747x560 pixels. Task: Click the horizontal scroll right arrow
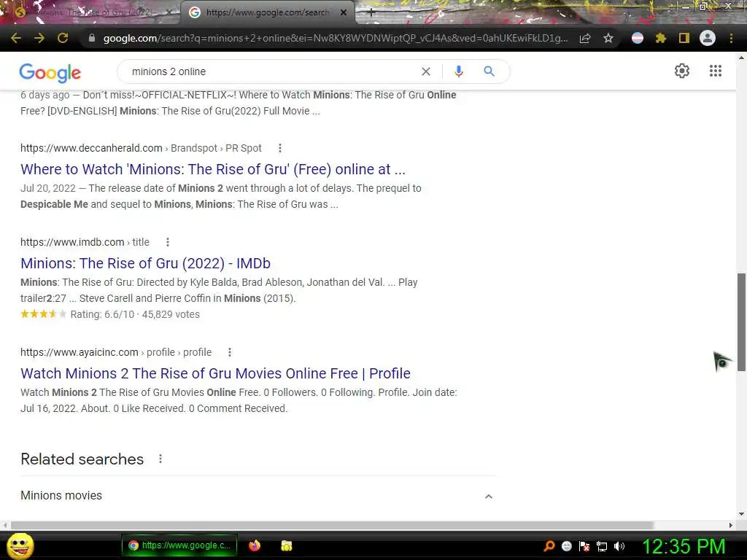(731, 525)
